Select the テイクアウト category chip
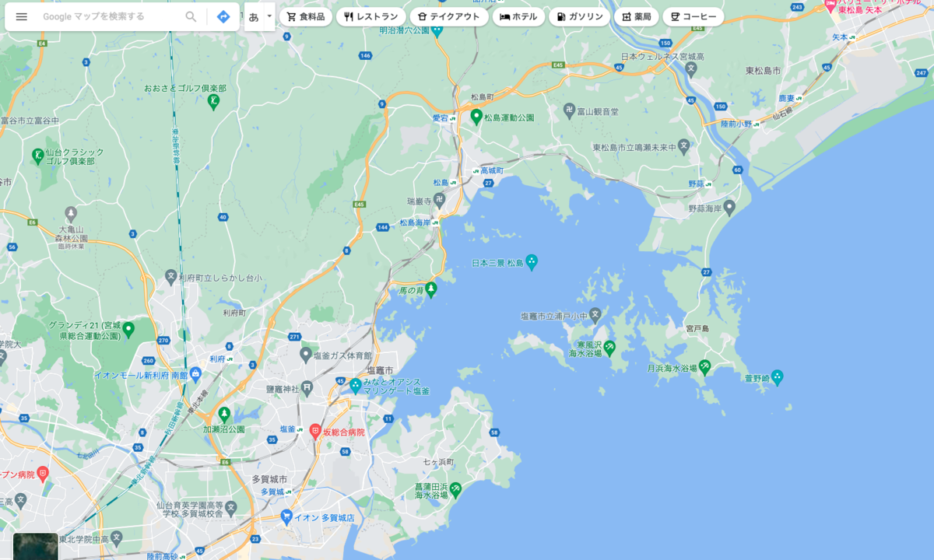The height and width of the screenshot is (560, 934). [x=449, y=16]
